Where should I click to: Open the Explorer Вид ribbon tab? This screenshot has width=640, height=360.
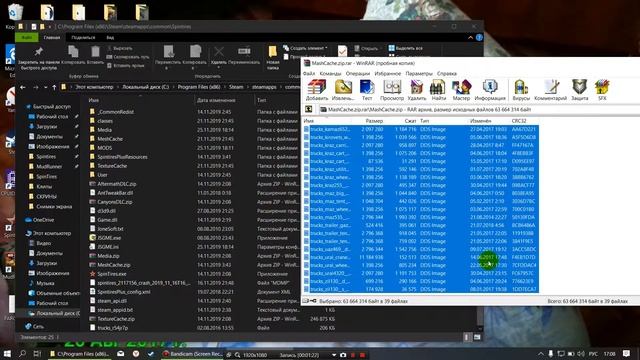tap(110, 38)
